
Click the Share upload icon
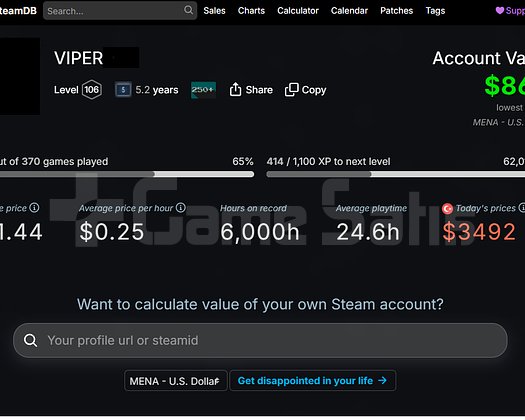click(x=235, y=89)
